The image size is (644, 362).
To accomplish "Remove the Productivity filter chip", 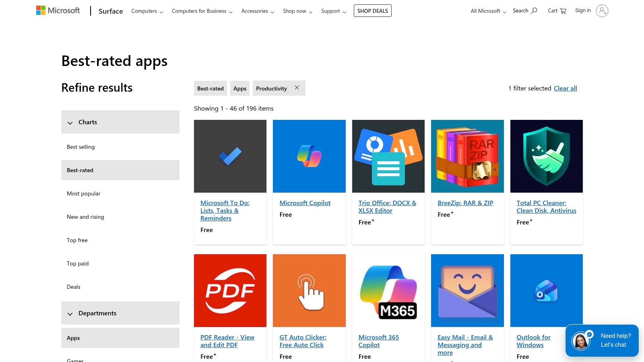I will [x=297, y=87].
